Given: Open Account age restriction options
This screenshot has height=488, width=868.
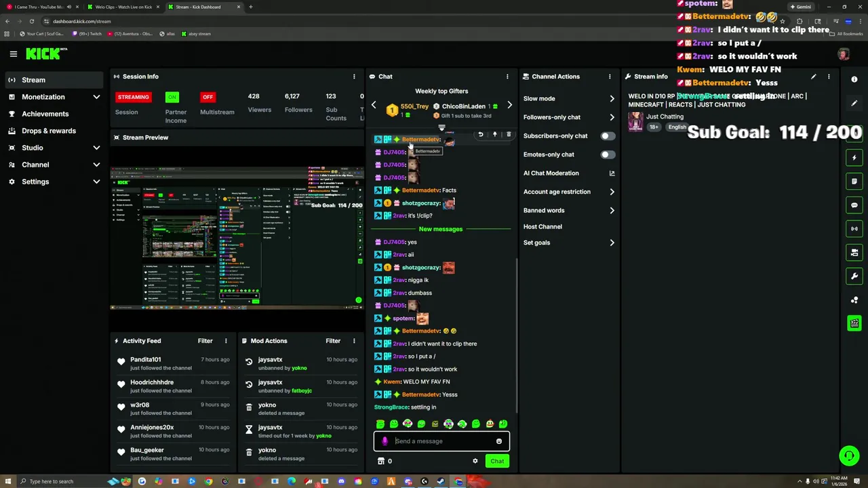Looking at the screenshot, I should pyautogui.click(x=568, y=192).
